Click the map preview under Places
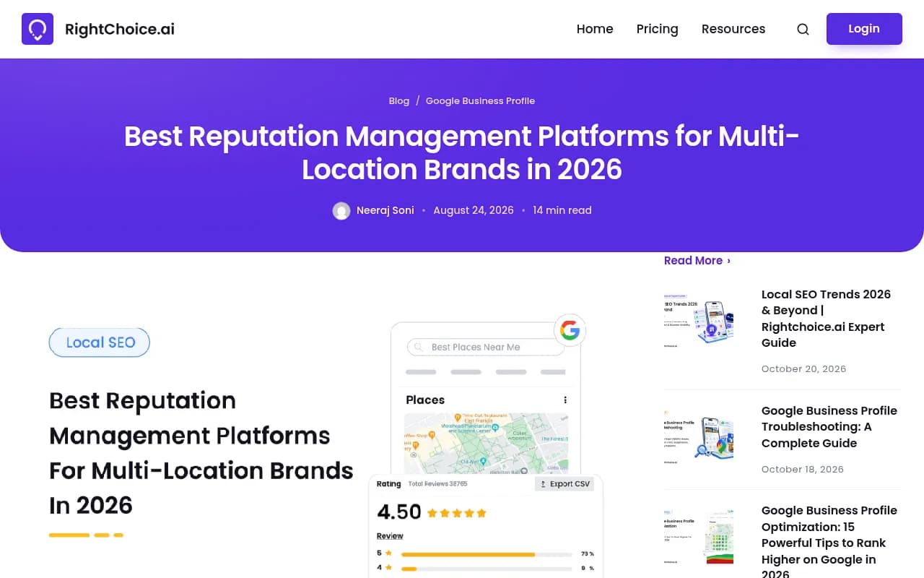Screen dimensions: 924x578 (x=486, y=443)
